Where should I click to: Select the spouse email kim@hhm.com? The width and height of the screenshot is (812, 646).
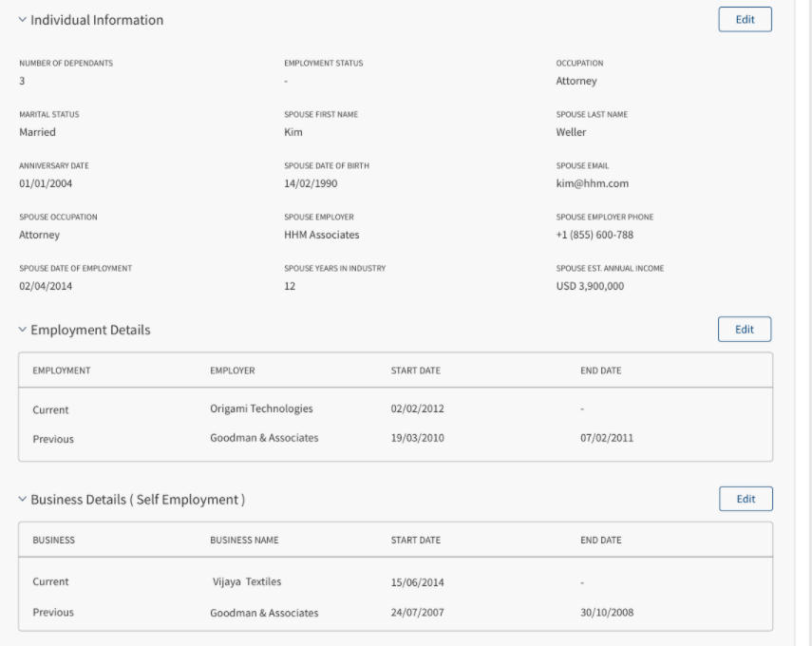[x=592, y=183]
